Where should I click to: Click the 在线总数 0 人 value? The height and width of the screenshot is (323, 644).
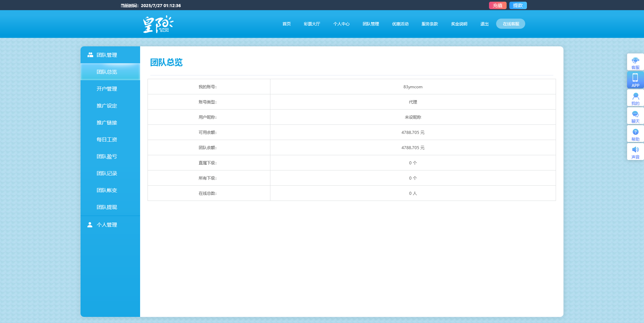(413, 193)
